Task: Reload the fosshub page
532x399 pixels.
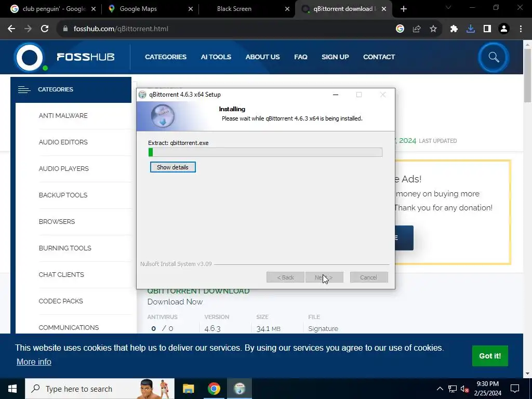Action: [x=45, y=29]
